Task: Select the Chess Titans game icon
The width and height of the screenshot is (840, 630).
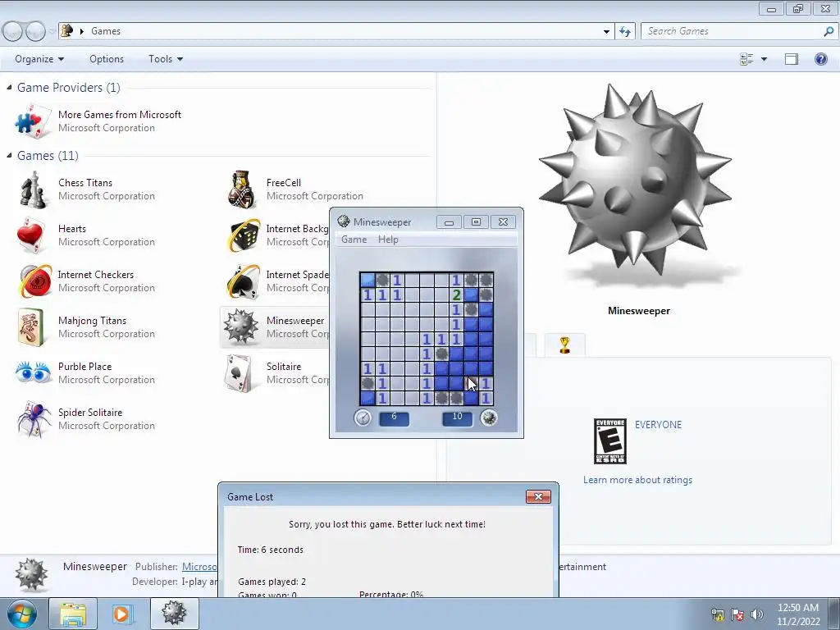Action: coord(33,189)
